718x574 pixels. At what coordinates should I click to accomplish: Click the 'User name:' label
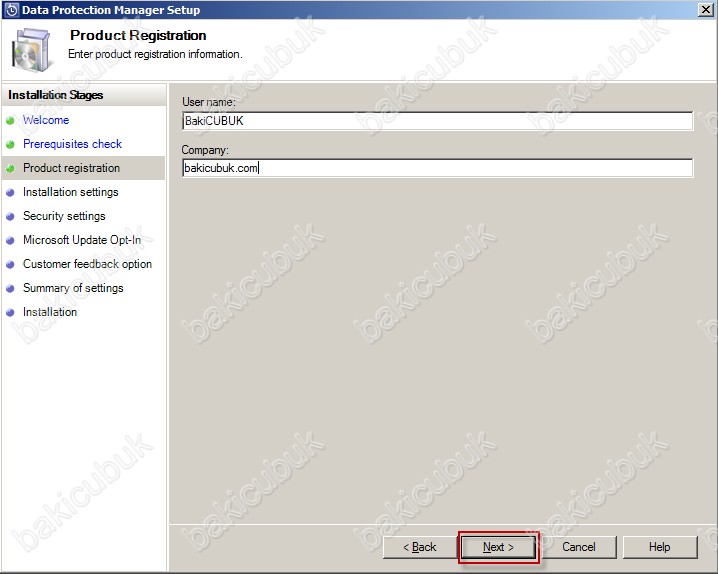tap(209, 102)
